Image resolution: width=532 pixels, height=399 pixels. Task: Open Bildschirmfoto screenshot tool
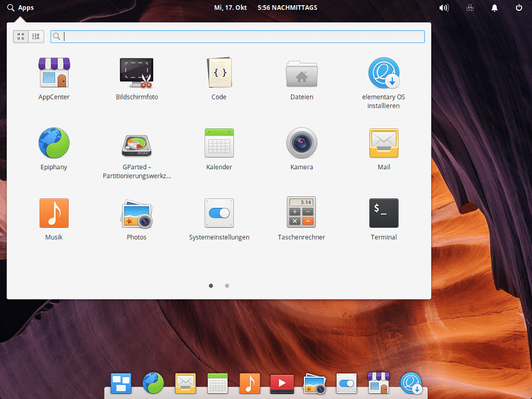click(x=136, y=72)
